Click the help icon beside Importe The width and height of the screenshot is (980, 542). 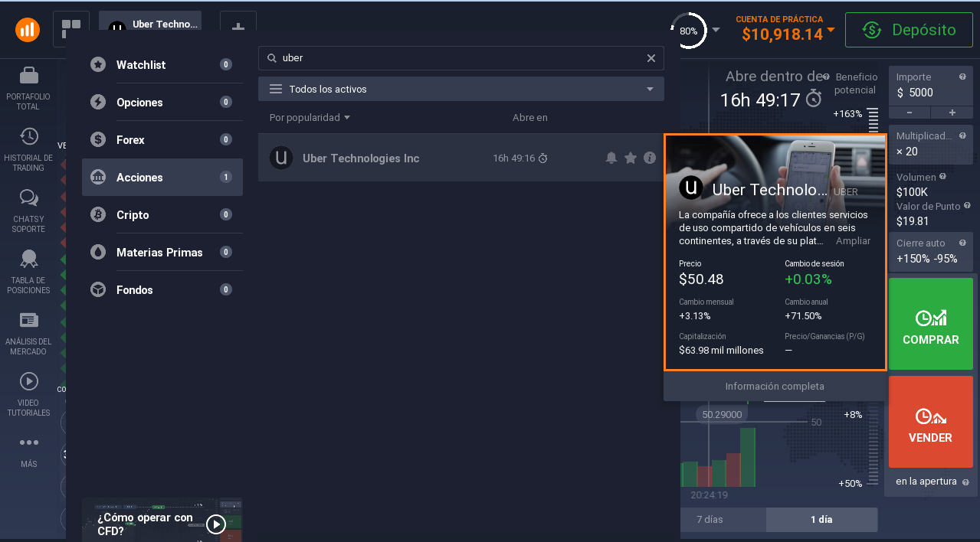click(962, 77)
